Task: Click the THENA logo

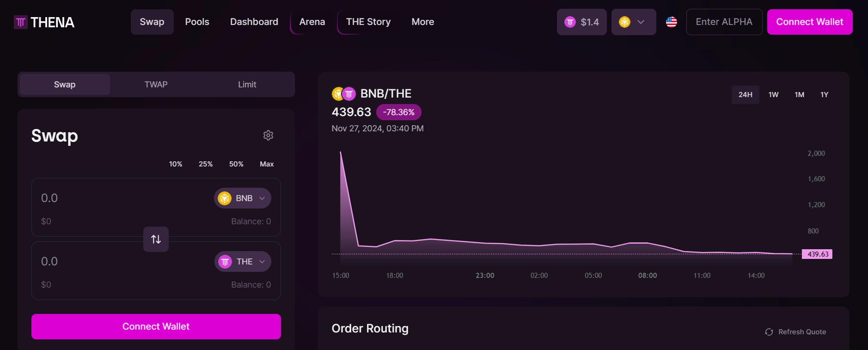Action: [44, 22]
